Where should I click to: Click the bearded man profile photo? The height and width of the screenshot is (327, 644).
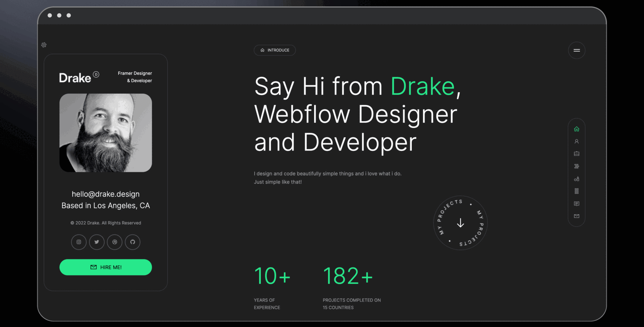click(106, 133)
